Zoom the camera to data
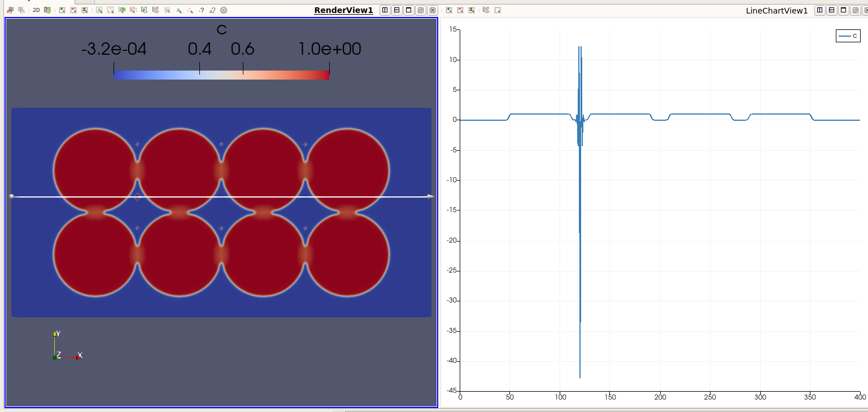The width and height of the screenshot is (868, 412). [x=47, y=10]
